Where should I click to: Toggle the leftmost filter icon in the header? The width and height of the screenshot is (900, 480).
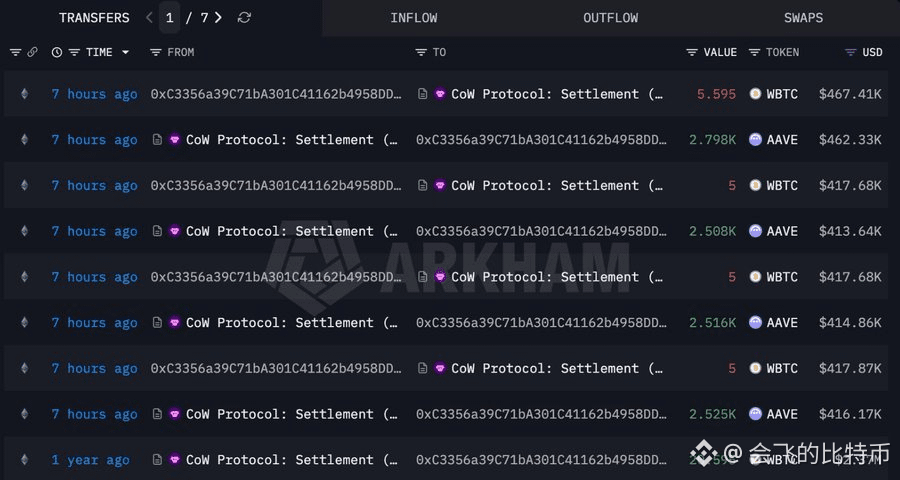click(x=15, y=52)
